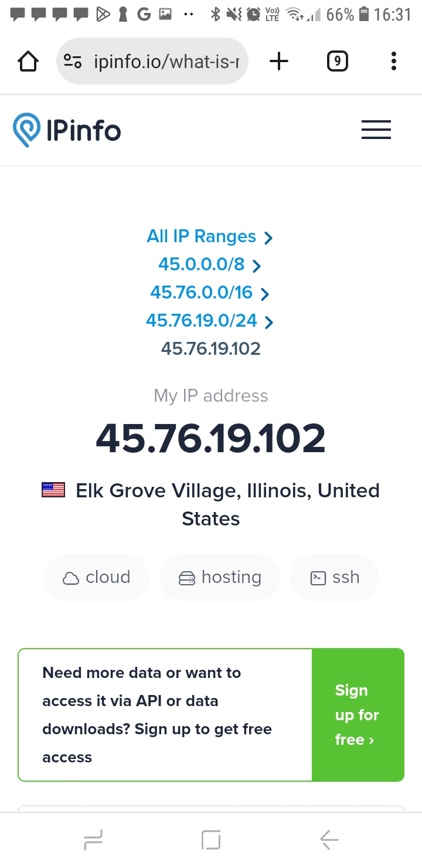Viewport: 422px width, 868px height.
Task: Open the 45.76.0.0/16 range link
Action: click(x=201, y=292)
